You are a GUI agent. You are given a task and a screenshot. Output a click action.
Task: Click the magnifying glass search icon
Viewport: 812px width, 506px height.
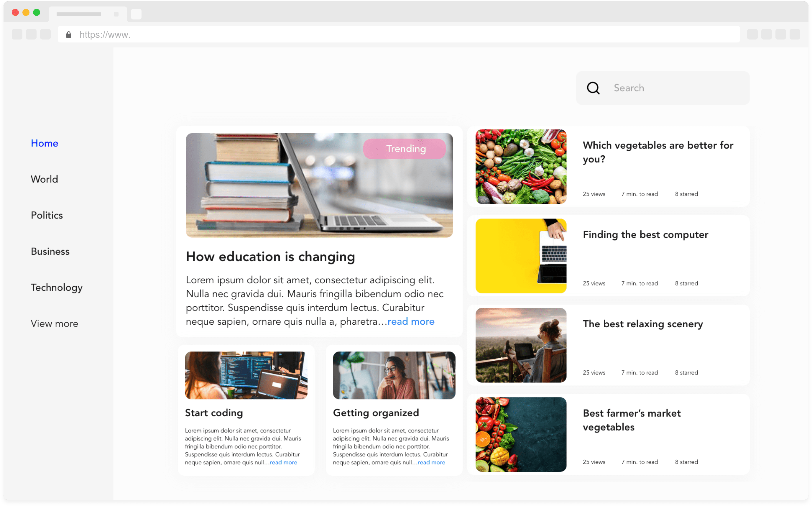coord(593,88)
